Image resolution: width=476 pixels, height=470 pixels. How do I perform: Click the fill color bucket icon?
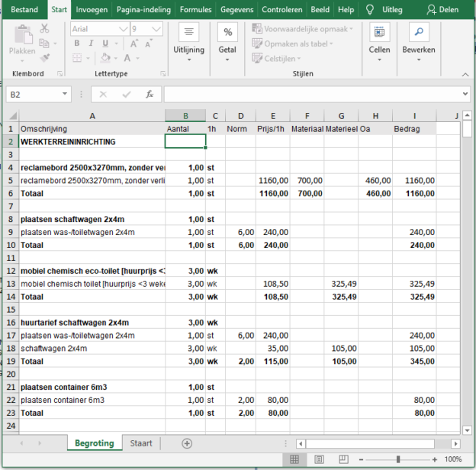105,58
